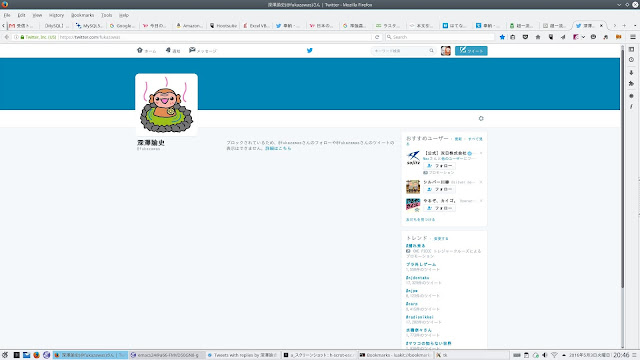
Task: Launch Firefox from the taskbar launcher
Action: coord(36,355)
